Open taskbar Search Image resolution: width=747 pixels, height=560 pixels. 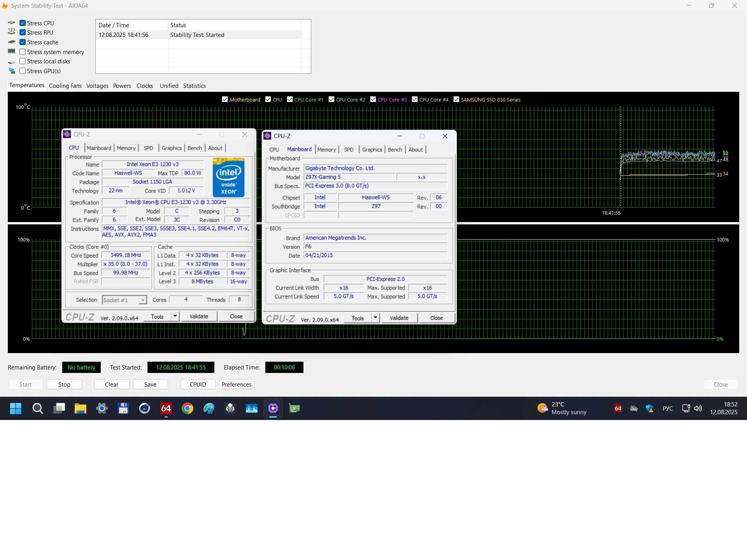37,408
